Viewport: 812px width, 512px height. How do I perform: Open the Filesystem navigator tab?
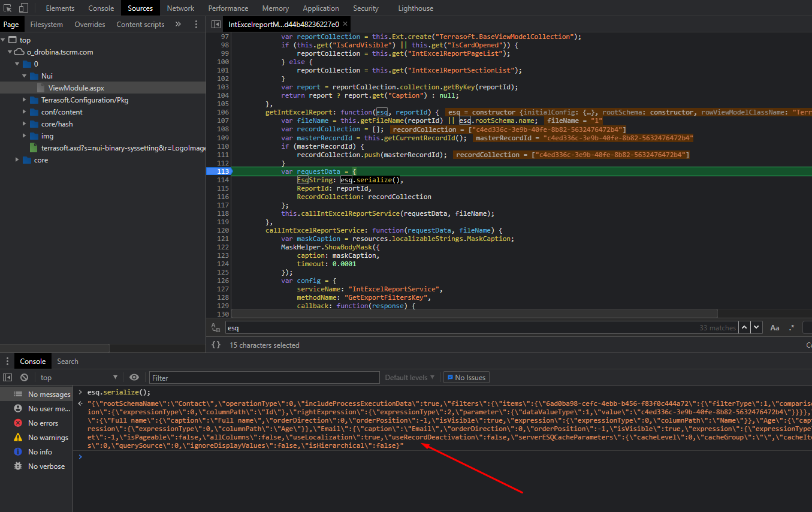click(47, 25)
